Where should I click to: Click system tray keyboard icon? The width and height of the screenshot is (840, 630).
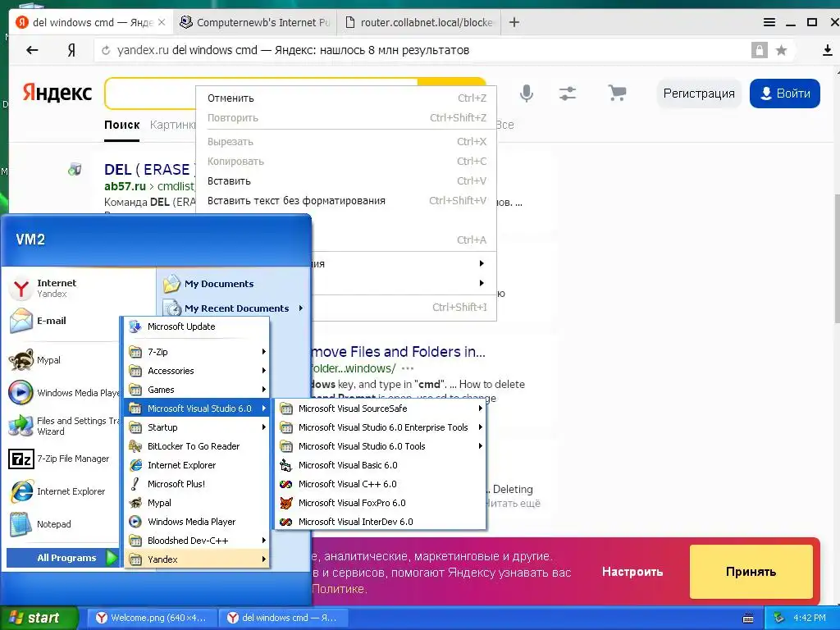coord(748,619)
